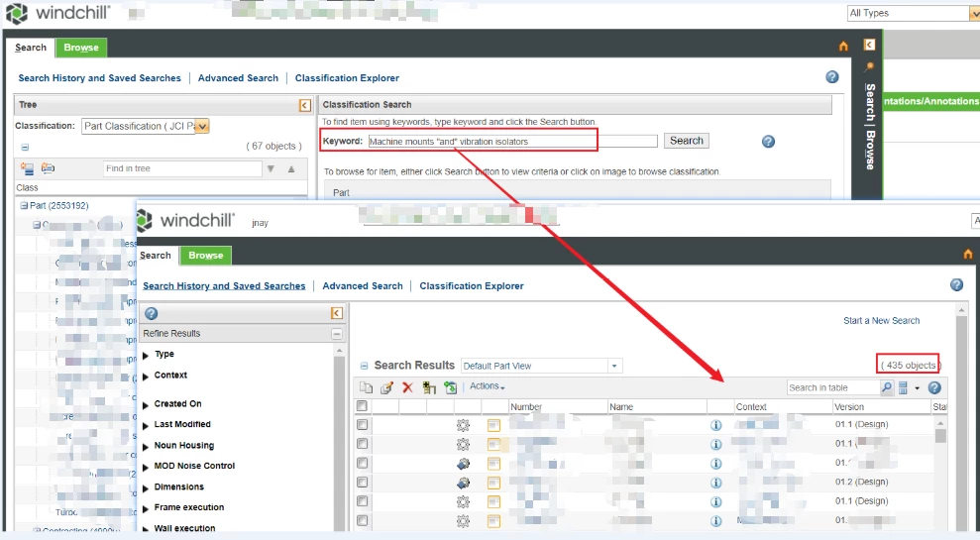980x540 pixels.
Task: Select the Browse tab in back window
Action: click(81, 48)
